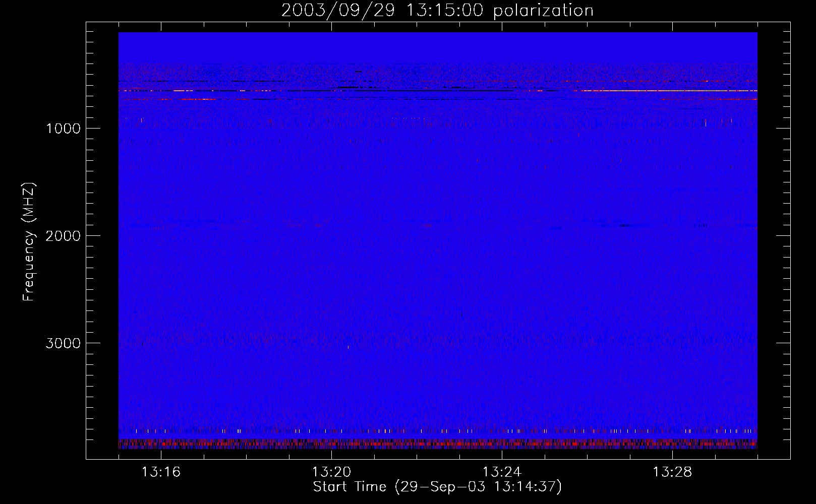Image resolution: width=816 pixels, height=504 pixels.
Task: Click the 13:20 time tick label
Action: click(x=331, y=472)
